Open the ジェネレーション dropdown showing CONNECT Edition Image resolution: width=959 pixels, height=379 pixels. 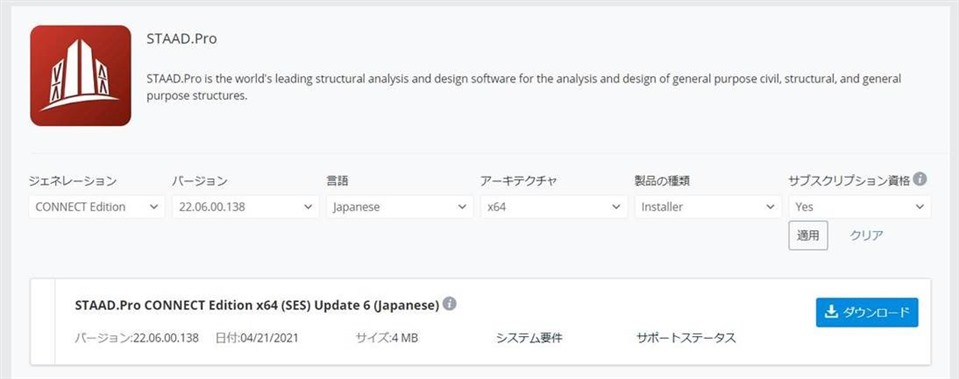pyautogui.click(x=97, y=207)
